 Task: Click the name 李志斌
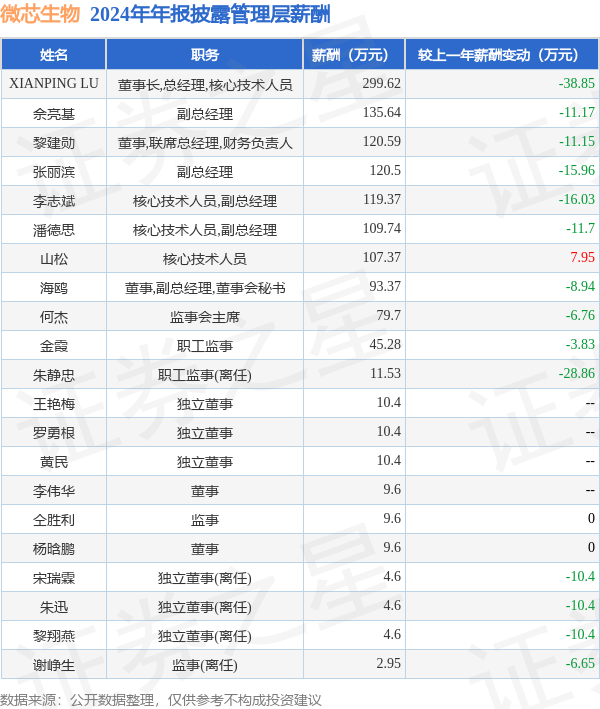[x=54, y=200]
